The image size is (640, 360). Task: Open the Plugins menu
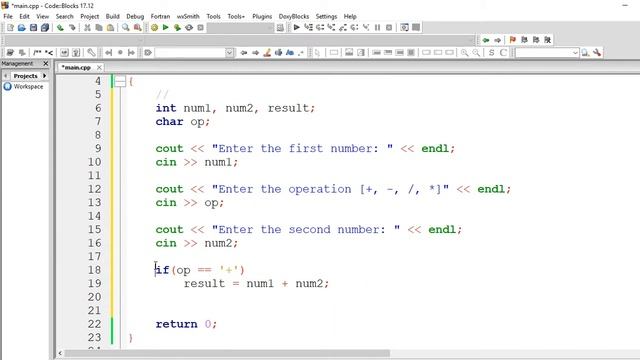coord(262,16)
